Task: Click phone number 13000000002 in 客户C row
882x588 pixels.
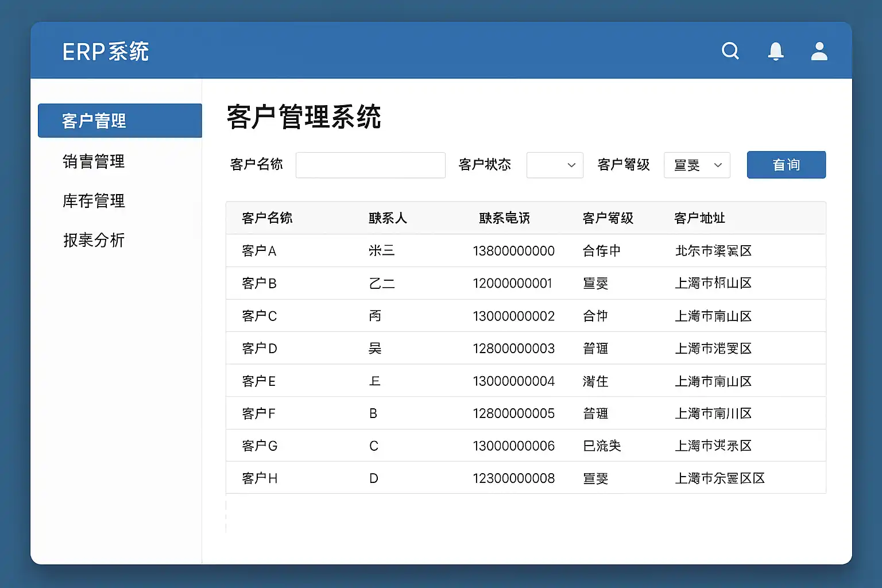Action: click(x=513, y=316)
